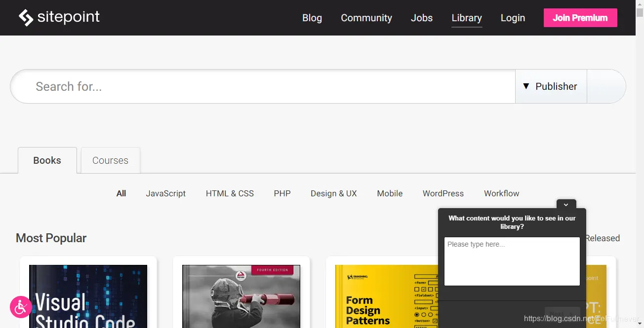Viewport: 644px width, 328px height.
Task: Filter books by Workflow
Action: coord(502,193)
